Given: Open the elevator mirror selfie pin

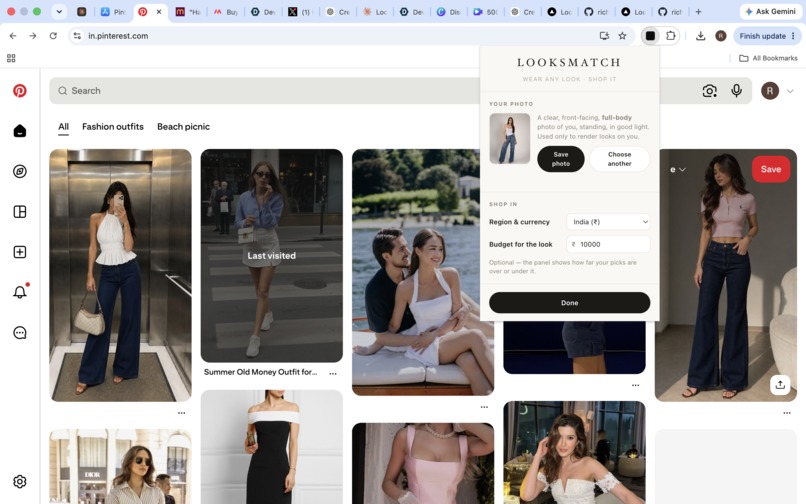Looking at the screenshot, I should tap(120, 275).
